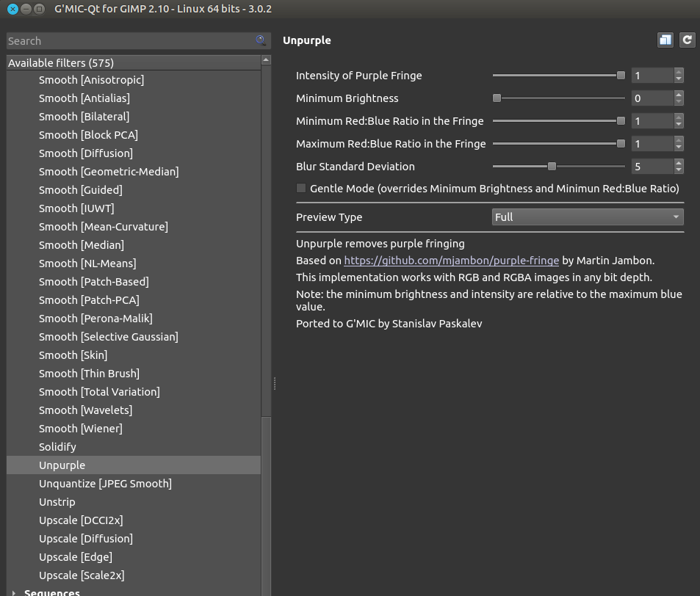Select the Solidify filter

tap(134, 446)
